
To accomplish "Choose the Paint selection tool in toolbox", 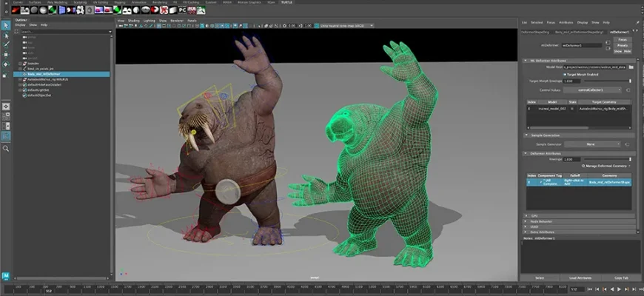I will [6, 44].
